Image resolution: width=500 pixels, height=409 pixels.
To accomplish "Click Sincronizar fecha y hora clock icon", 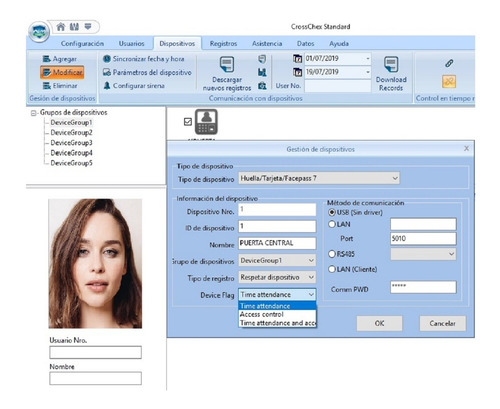I will click(107, 59).
